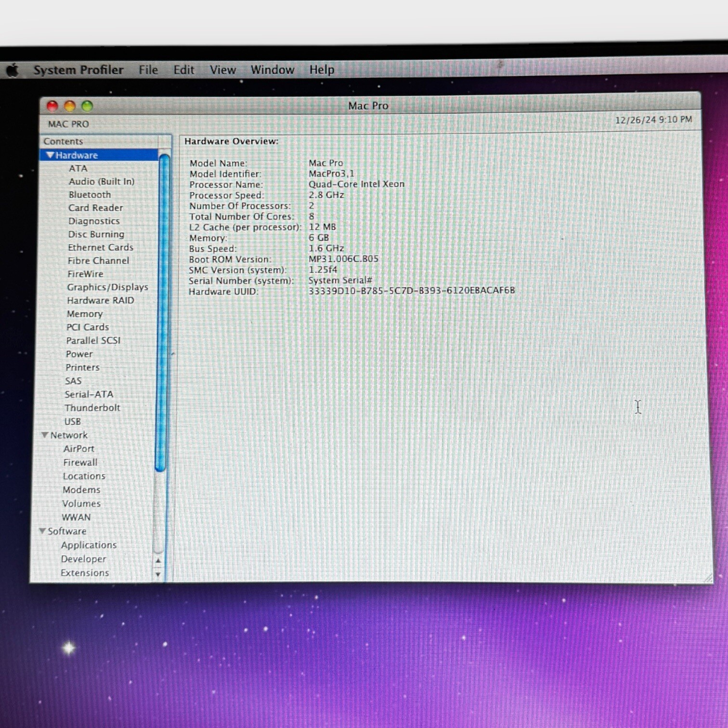The width and height of the screenshot is (728, 728).
Task: Select Disc Burning entry
Action: [x=96, y=234]
